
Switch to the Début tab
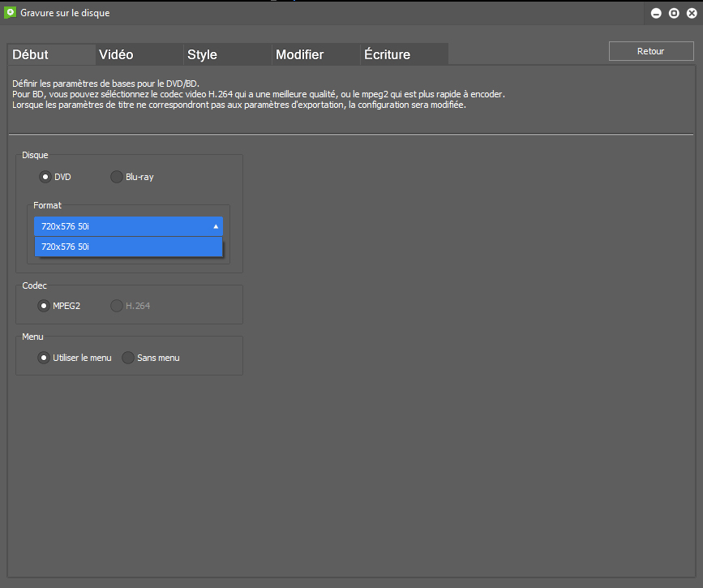[51, 54]
